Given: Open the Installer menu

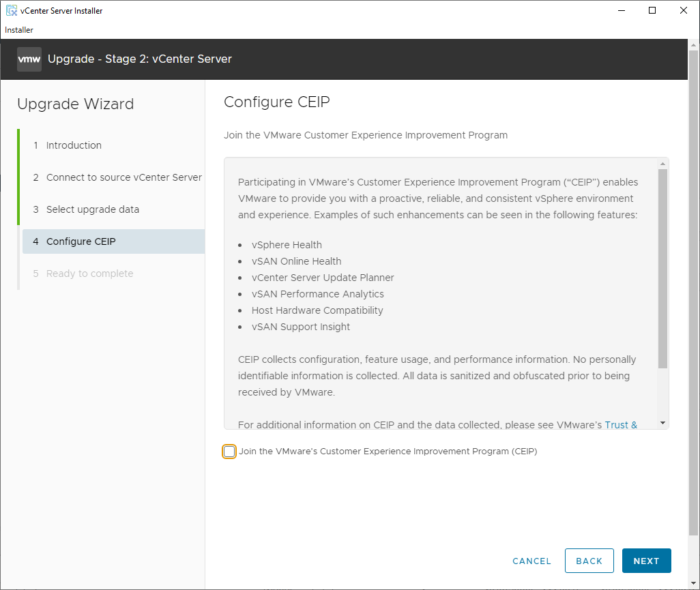Looking at the screenshot, I should pos(19,30).
